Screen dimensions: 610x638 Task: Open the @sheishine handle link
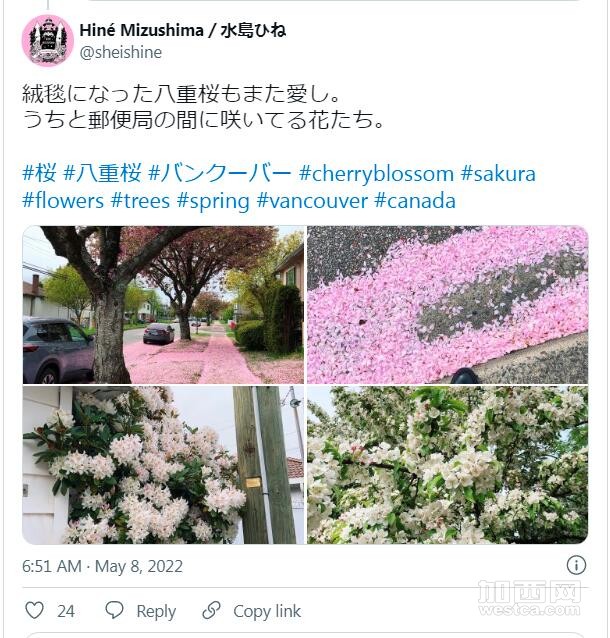121,52
